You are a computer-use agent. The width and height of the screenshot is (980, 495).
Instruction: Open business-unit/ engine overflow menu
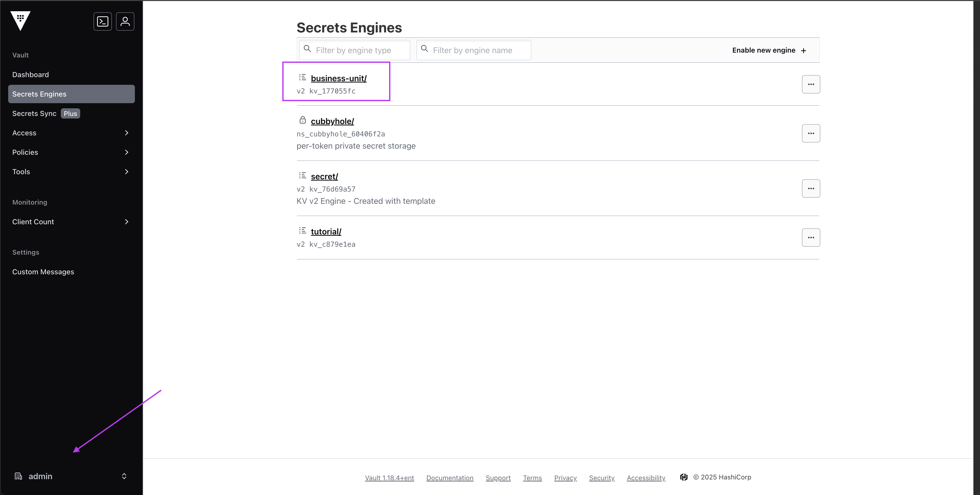point(811,84)
